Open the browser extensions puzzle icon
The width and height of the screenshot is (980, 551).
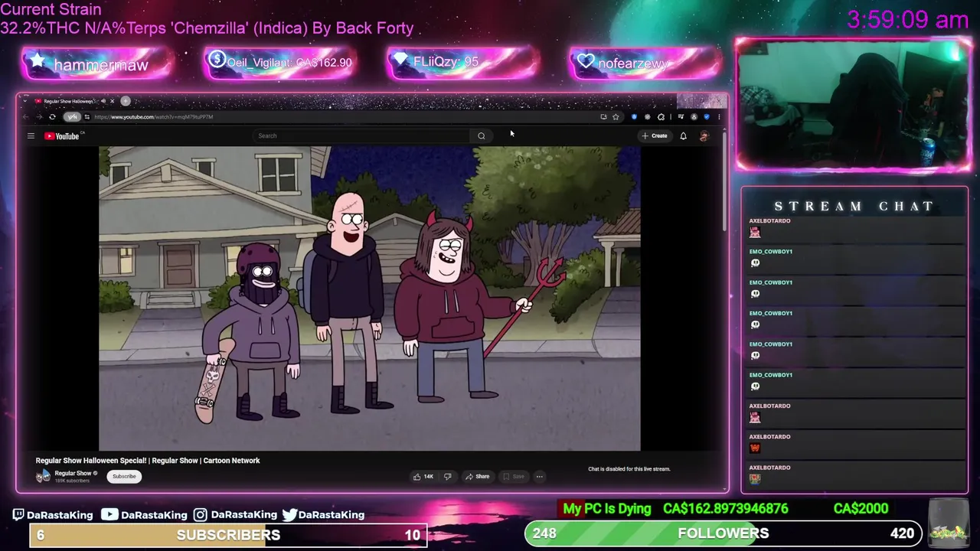(x=661, y=117)
